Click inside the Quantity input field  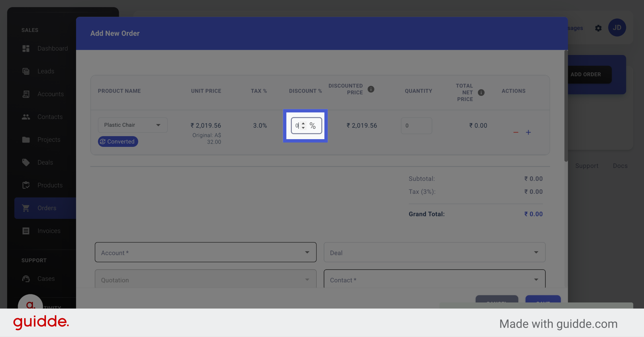click(x=416, y=125)
